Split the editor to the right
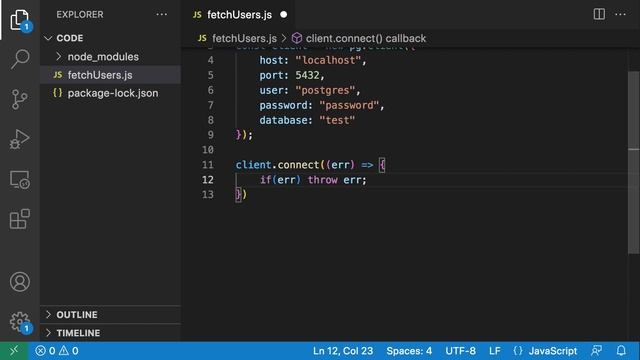Screen dimensions: 640x360 click(599, 14)
